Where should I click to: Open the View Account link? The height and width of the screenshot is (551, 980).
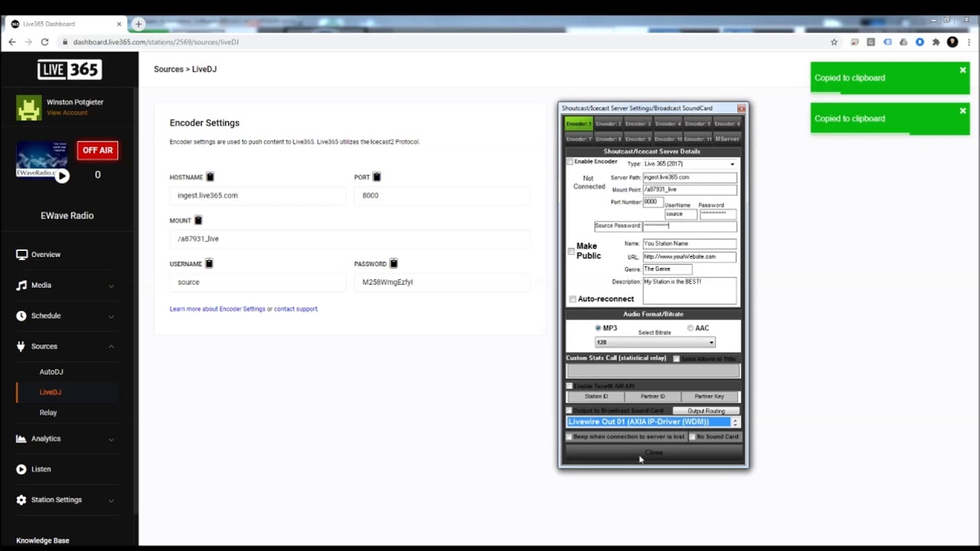coord(67,112)
